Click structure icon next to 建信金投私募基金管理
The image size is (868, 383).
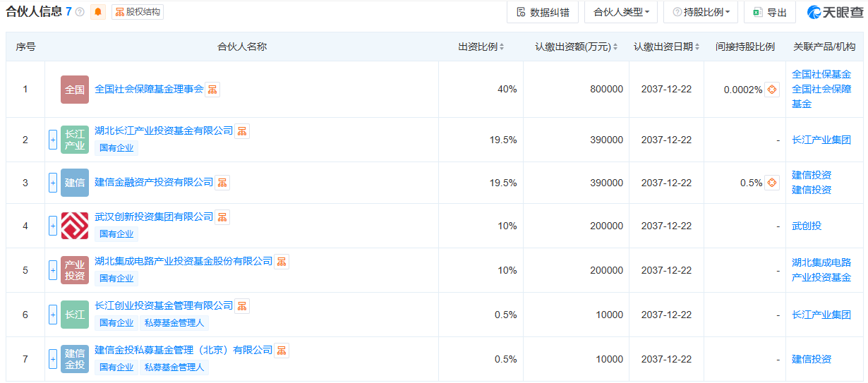point(282,351)
